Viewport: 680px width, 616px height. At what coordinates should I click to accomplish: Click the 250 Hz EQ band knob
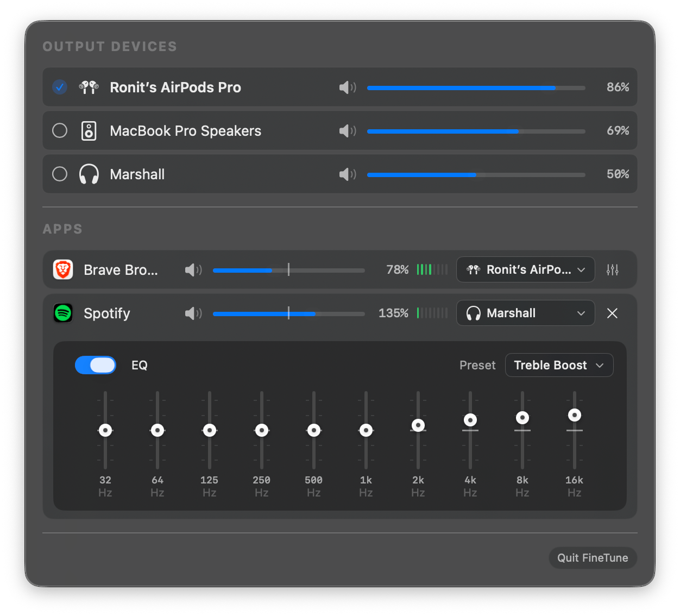(x=262, y=430)
